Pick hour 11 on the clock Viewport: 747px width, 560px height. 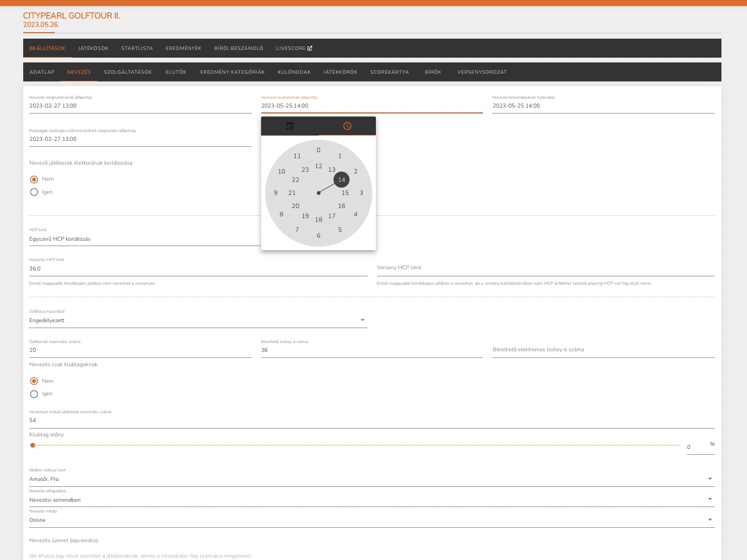coord(297,156)
